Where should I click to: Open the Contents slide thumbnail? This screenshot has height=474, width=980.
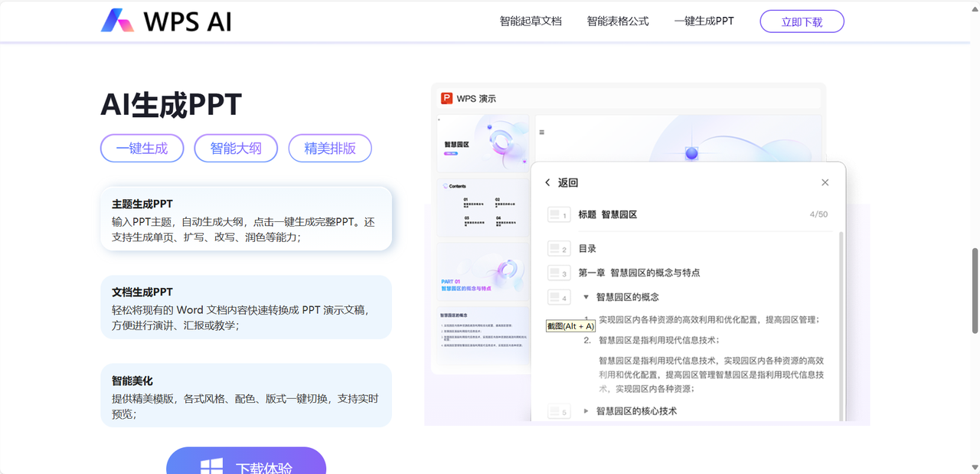482,206
